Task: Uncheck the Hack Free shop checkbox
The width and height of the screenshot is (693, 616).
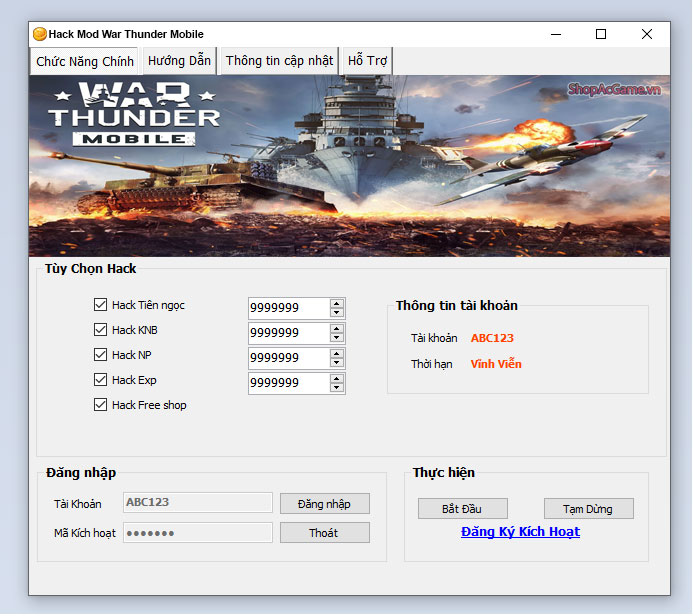Action: tap(100, 405)
